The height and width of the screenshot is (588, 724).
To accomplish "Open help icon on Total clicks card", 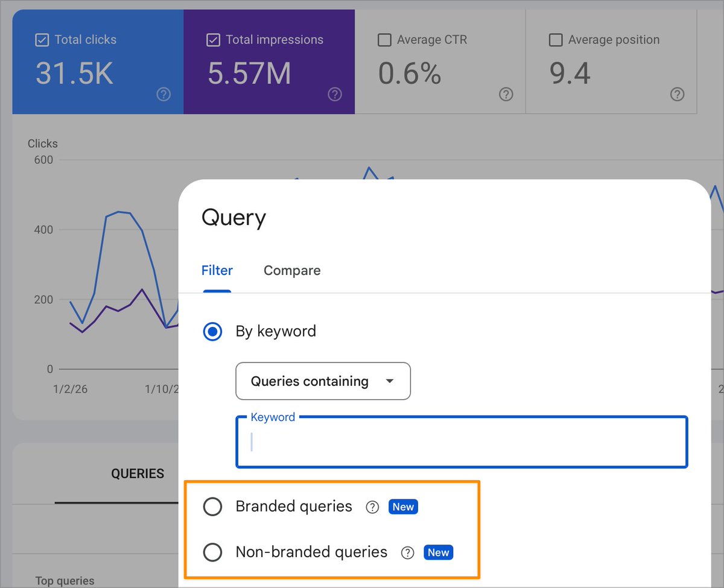I will pyautogui.click(x=164, y=94).
